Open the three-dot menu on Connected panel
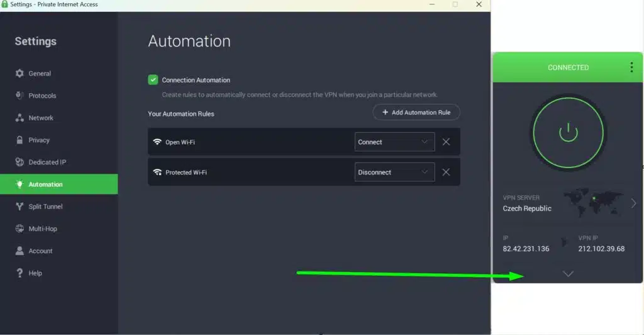The height and width of the screenshot is (335, 644). [x=631, y=67]
